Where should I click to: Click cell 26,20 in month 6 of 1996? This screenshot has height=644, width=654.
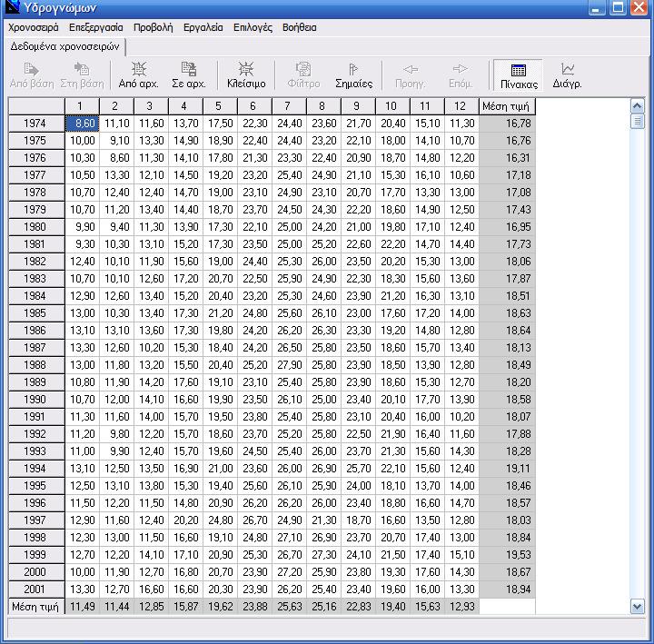point(254,503)
